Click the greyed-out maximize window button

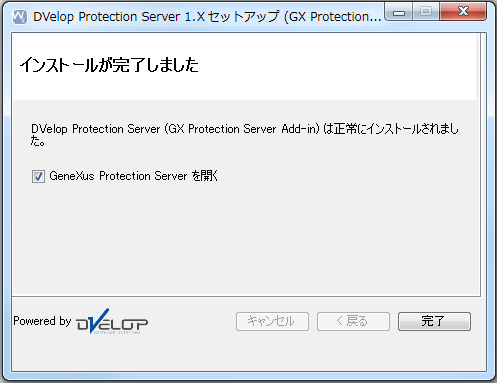pyautogui.click(x=426, y=12)
